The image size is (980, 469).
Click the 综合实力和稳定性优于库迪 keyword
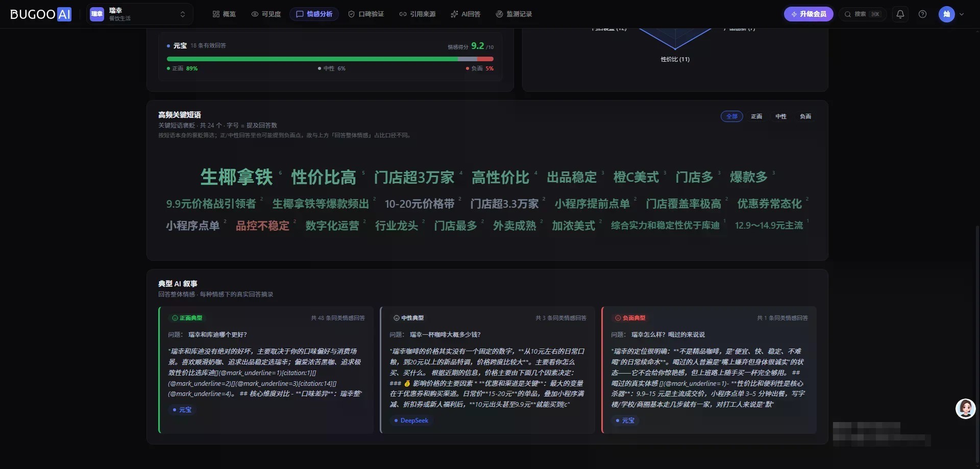coord(665,225)
